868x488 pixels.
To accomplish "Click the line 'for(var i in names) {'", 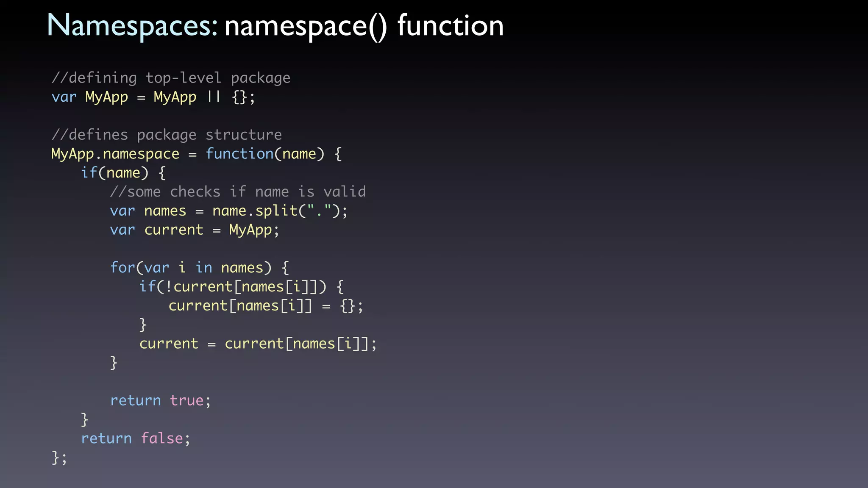I will pyautogui.click(x=200, y=268).
